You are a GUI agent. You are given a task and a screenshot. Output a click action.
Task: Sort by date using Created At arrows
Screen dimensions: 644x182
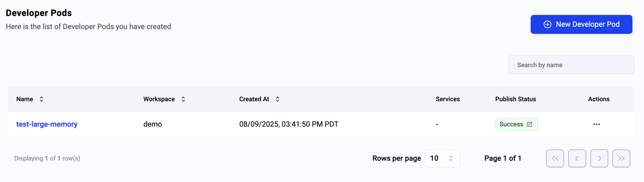278,99
